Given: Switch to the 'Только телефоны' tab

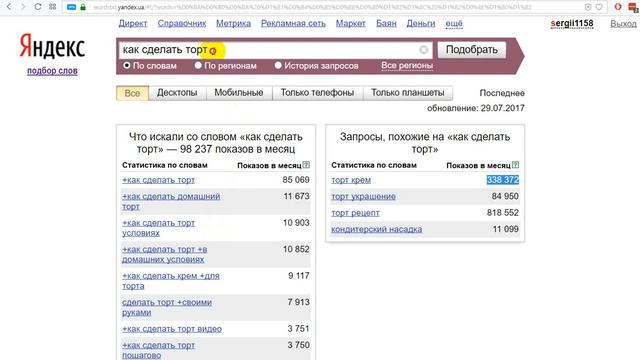Looking at the screenshot, I should click(x=317, y=93).
